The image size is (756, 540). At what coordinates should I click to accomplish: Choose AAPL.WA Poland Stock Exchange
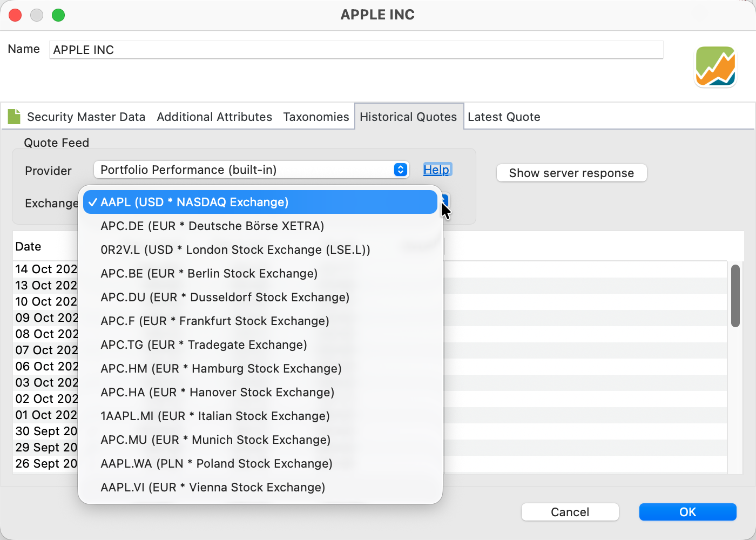pos(216,463)
